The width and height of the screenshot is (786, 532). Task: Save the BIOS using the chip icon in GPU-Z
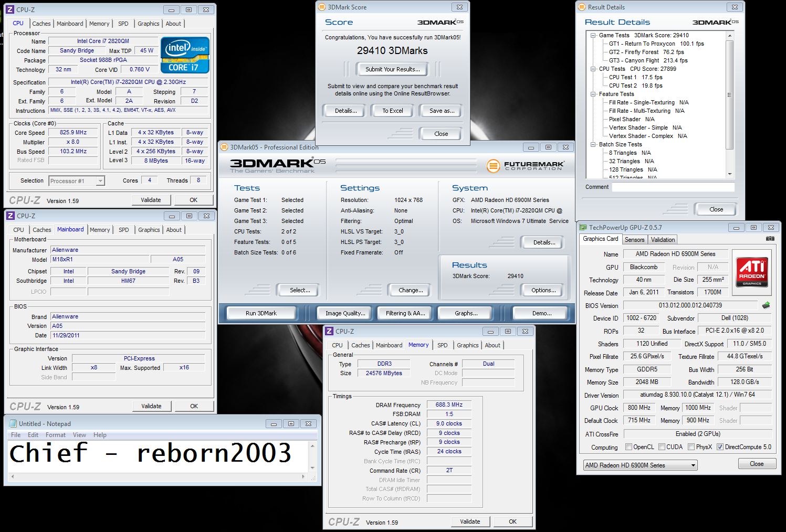tap(766, 305)
